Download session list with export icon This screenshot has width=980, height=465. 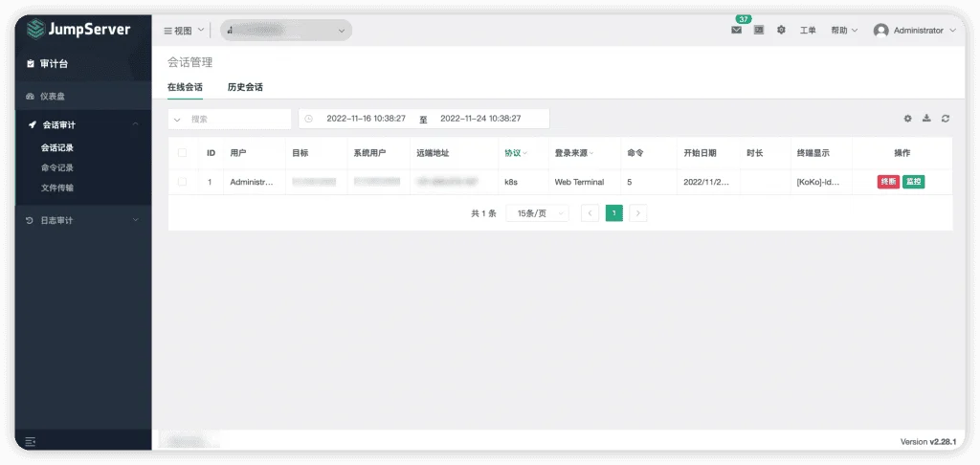(926, 119)
